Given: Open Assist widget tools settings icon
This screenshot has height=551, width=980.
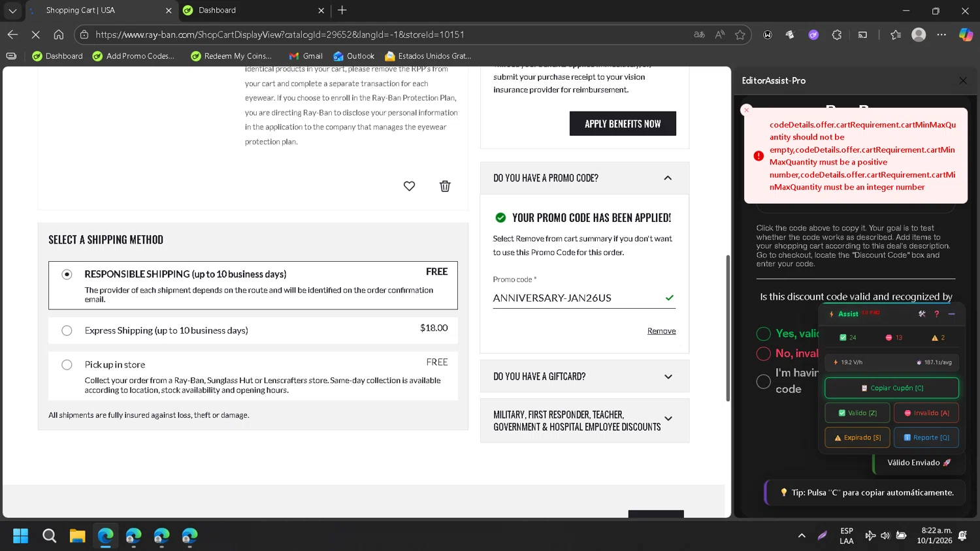Looking at the screenshot, I should (x=922, y=314).
